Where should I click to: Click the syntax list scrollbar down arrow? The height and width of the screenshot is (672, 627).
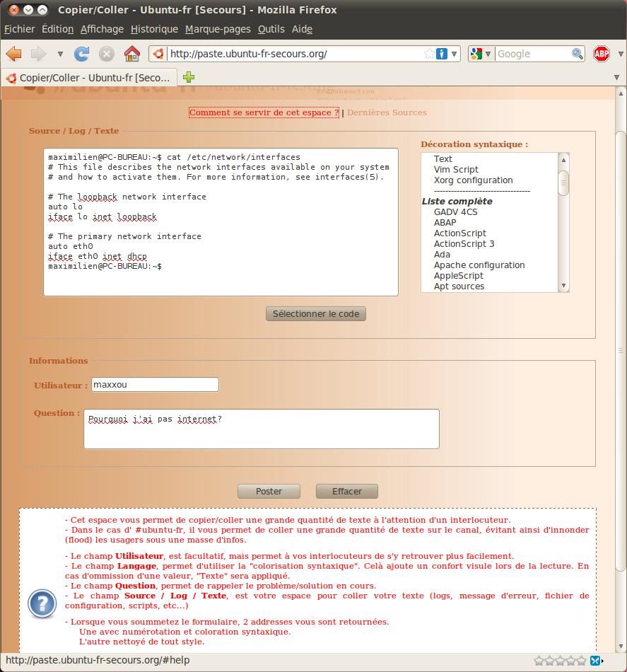coord(563,286)
